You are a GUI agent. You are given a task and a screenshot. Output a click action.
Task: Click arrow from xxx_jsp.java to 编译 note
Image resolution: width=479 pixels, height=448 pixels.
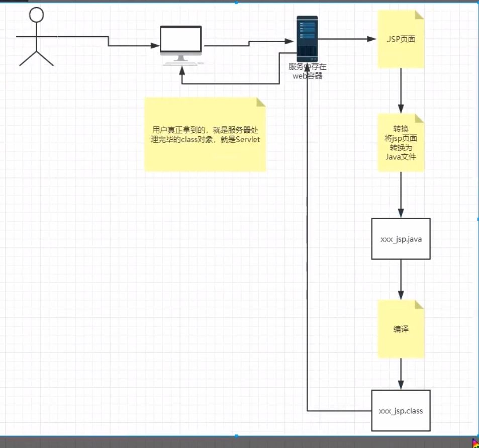pyautogui.click(x=401, y=279)
